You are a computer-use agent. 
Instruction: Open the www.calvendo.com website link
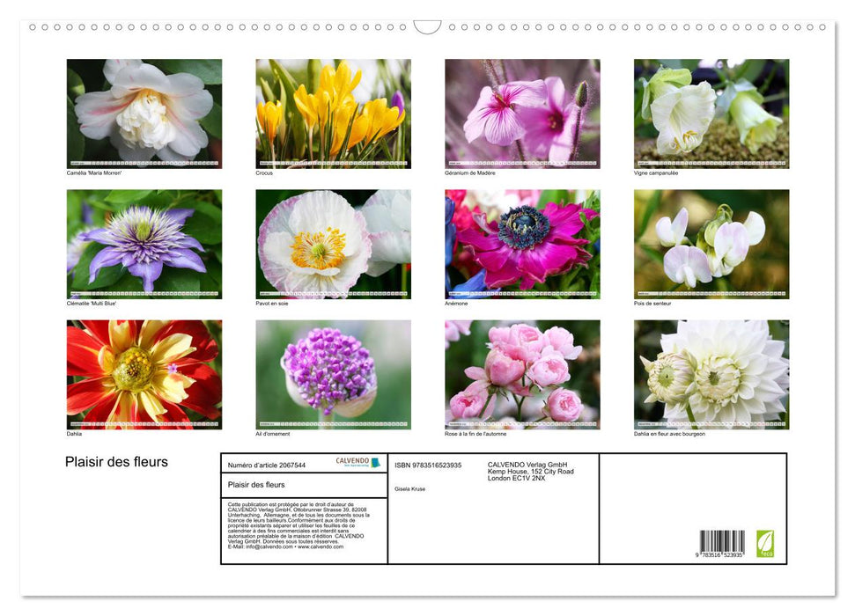322,546
